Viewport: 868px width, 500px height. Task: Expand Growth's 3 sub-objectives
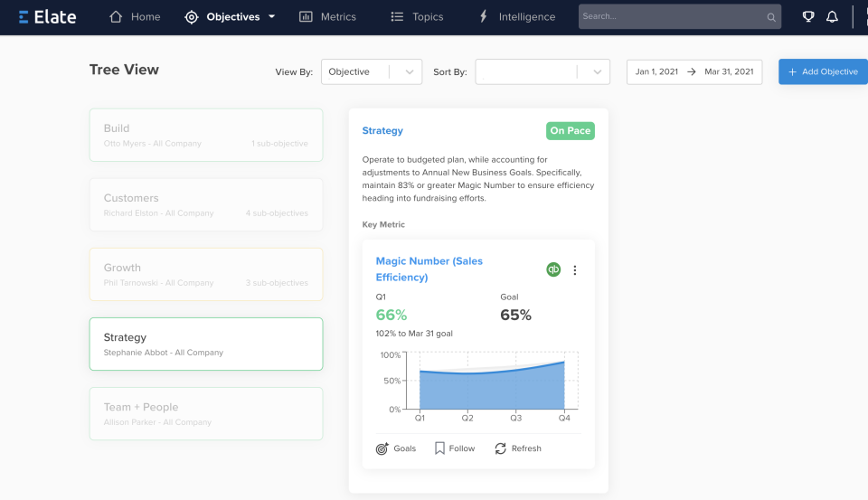click(x=277, y=283)
